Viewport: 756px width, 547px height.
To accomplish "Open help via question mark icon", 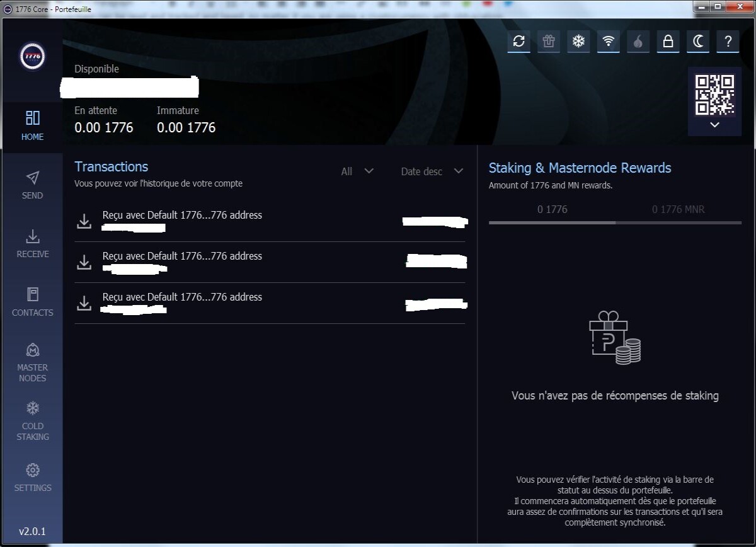I will coord(728,42).
